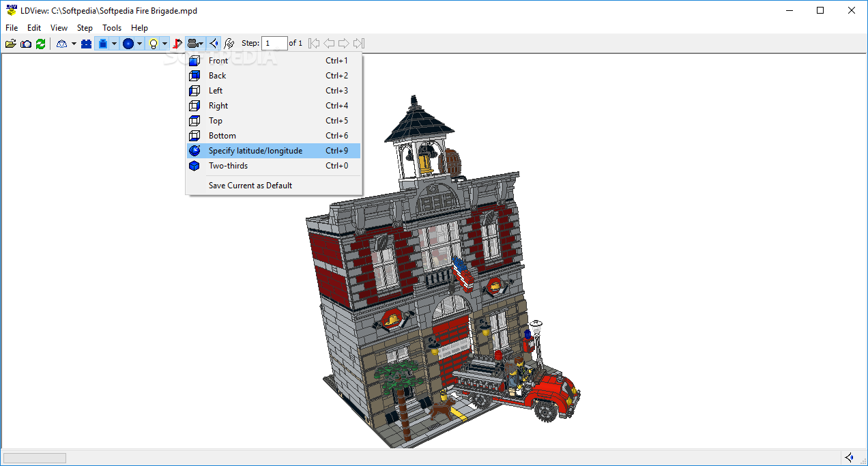Go to the first step arrow
This screenshot has height=466, width=868.
(314, 43)
